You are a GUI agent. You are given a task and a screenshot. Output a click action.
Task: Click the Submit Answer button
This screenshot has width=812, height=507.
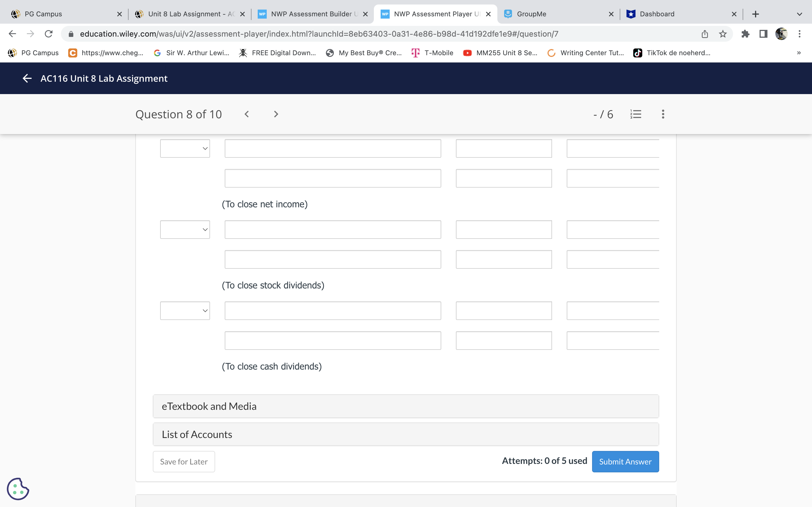coord(625,462)
